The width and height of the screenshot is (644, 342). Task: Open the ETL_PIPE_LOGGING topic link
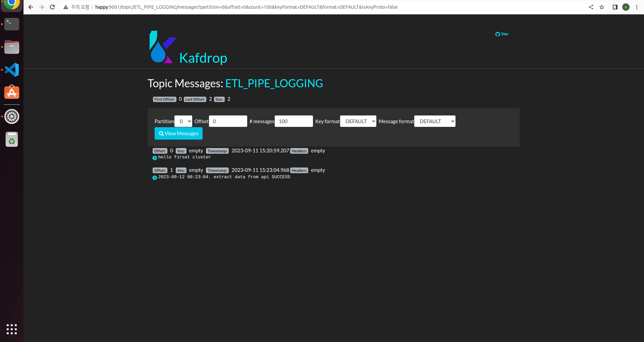pyautogui.click(x=274, y=83)
